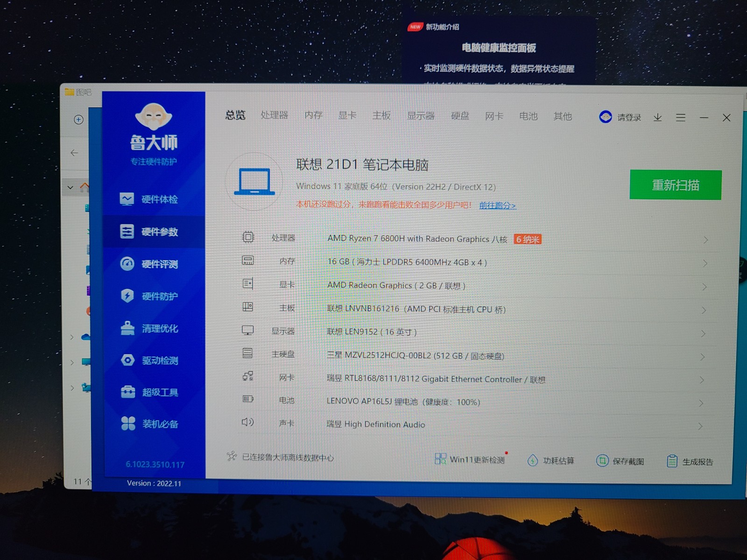Click back arrow in the 图吧 window

(74, 153)
